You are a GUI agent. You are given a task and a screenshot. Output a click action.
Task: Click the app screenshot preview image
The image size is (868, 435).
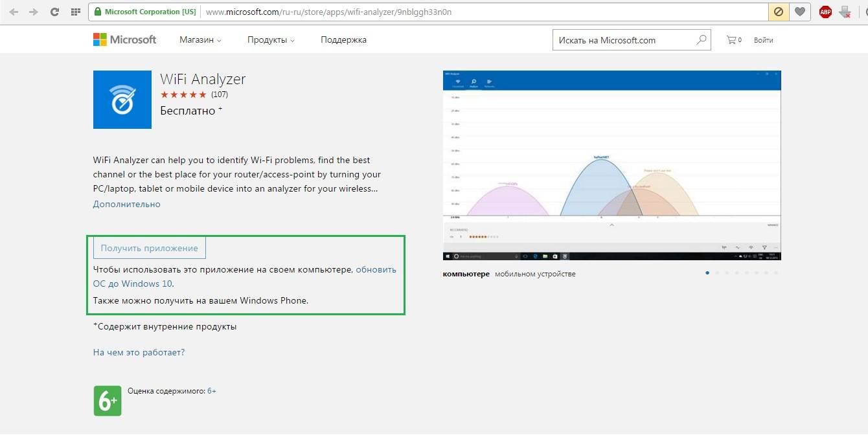611,165
